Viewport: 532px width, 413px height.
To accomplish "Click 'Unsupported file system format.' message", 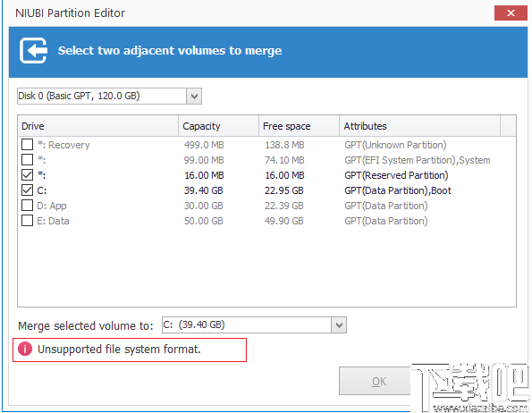I will pyautogui.click(x=119, y=349).
